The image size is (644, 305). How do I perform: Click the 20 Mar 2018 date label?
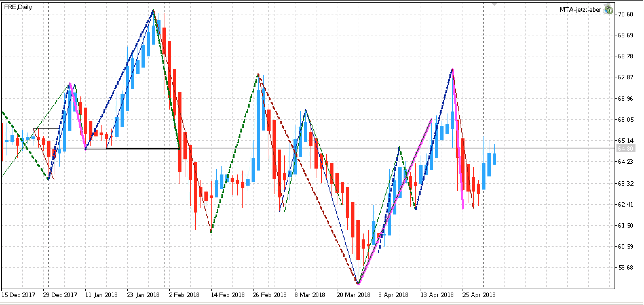(353, 295)
